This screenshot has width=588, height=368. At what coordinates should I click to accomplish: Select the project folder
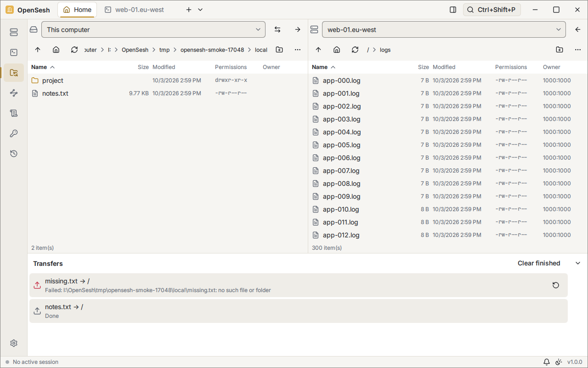pyautogui.click(x=168, y=80)
